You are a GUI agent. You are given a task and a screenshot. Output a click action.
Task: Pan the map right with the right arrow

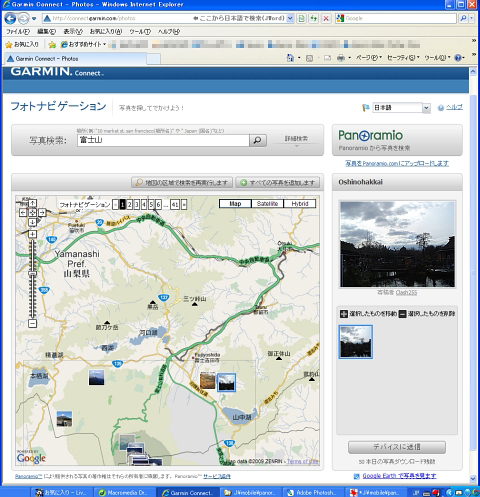tap(42, 212)
